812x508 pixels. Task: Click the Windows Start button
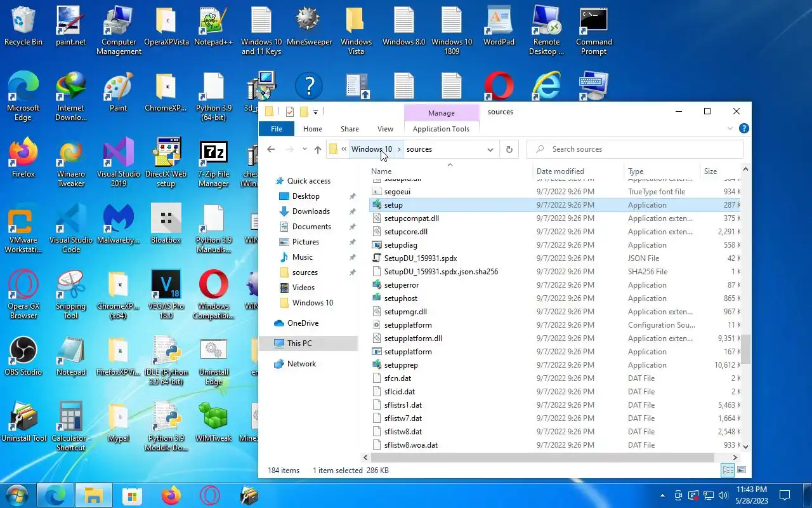coord(16,496)
